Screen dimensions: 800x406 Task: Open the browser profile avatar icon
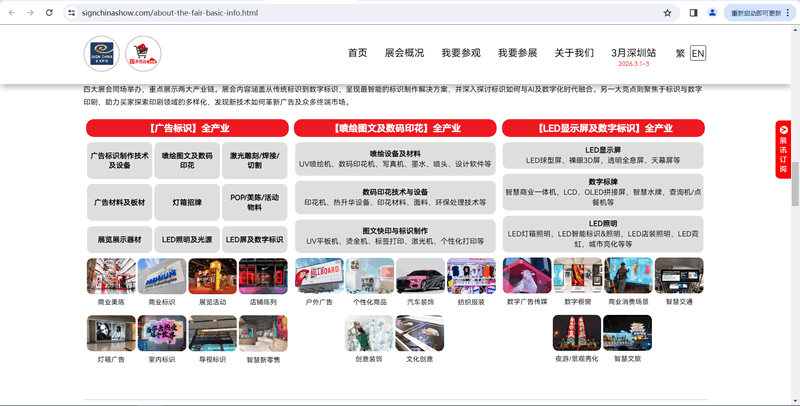point(712,13)
